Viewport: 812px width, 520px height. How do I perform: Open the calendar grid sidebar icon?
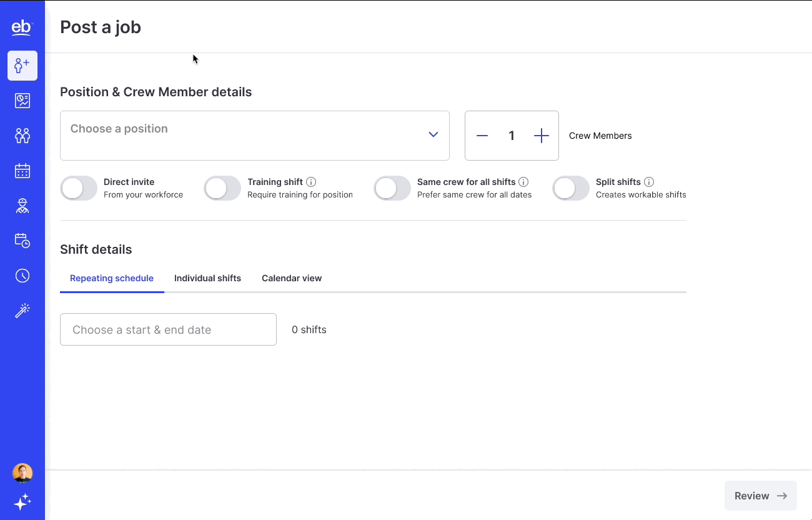pos(22,171)
